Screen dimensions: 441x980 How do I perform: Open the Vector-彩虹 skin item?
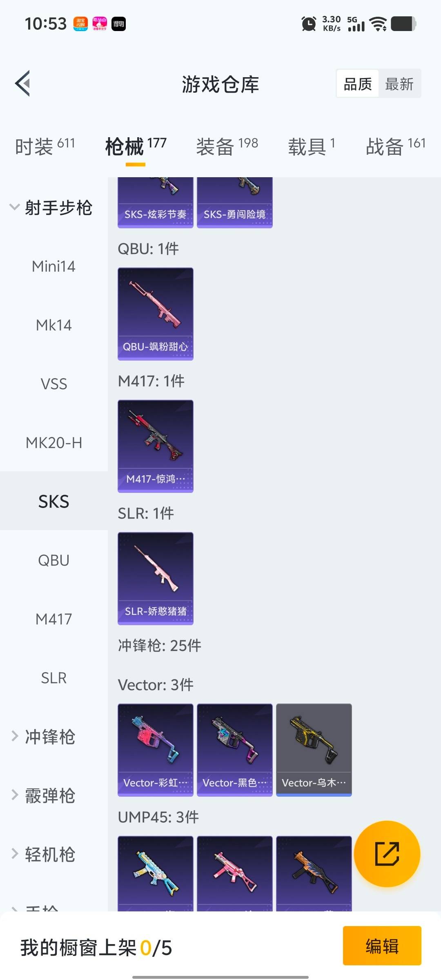pyautogui.click(x=155, y=750)
